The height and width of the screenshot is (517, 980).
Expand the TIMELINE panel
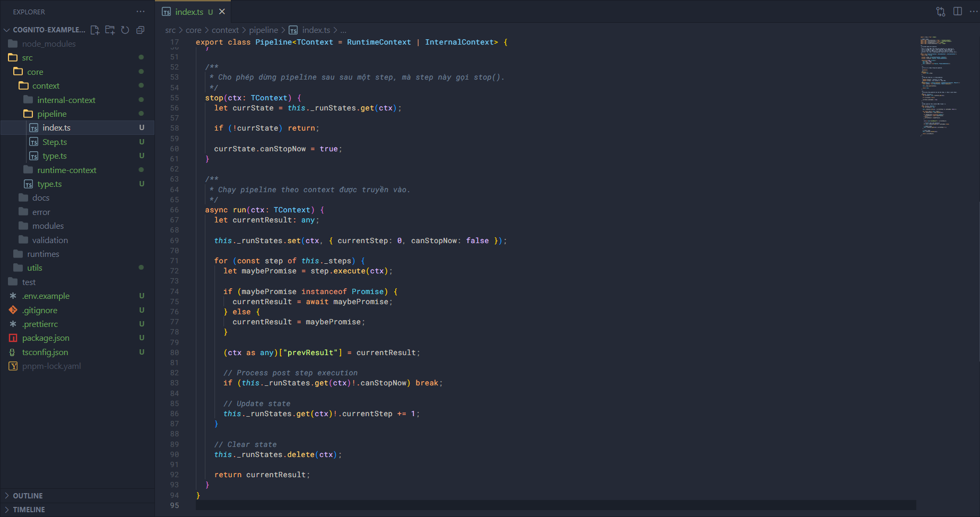pos(29,510)
